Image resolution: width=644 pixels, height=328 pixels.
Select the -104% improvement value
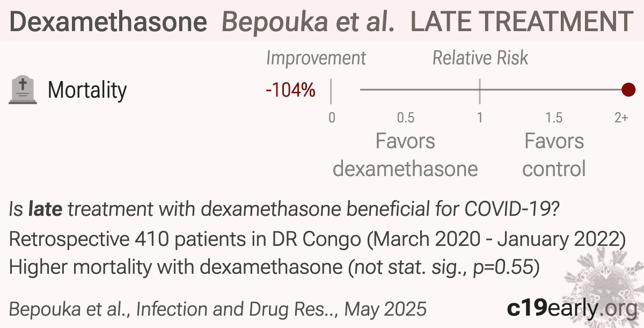click(x=290, y=90)
